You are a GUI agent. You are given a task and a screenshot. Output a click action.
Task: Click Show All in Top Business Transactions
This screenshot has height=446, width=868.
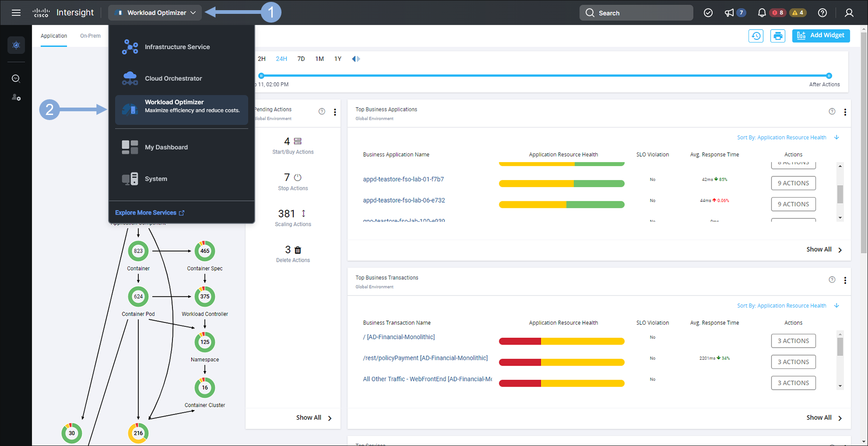[x=825, y=417]
